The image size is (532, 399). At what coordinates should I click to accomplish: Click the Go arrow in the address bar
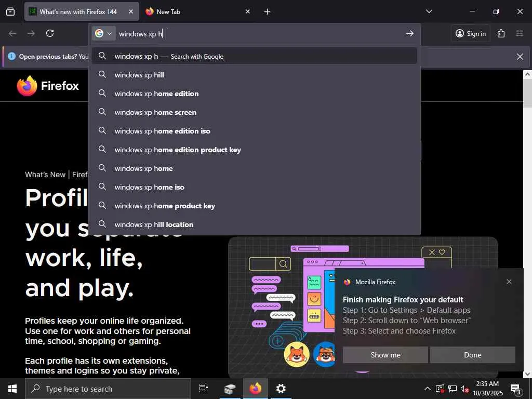pyautogui.click(x=410, y=33)
